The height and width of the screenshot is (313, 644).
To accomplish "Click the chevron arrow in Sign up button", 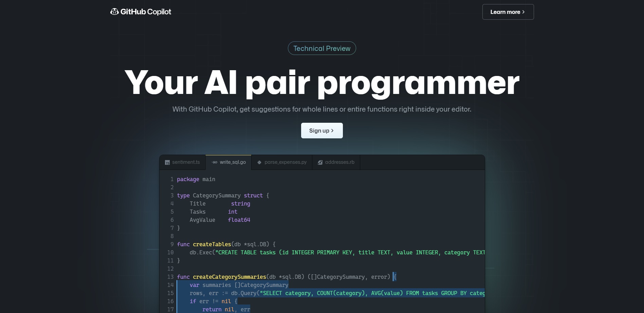I will (x=332, y=131).
